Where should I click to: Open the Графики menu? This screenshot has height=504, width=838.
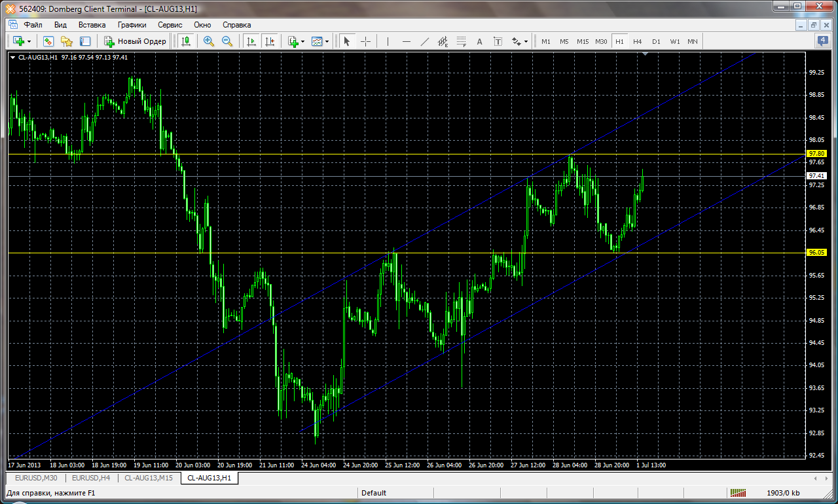click(x=132, y=25)
